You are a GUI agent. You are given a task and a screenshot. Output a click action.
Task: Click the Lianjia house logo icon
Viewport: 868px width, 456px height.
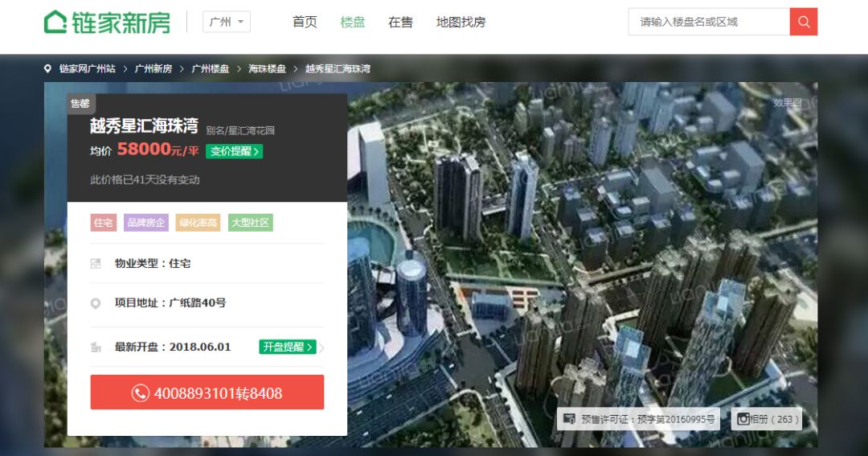point(55,23)
